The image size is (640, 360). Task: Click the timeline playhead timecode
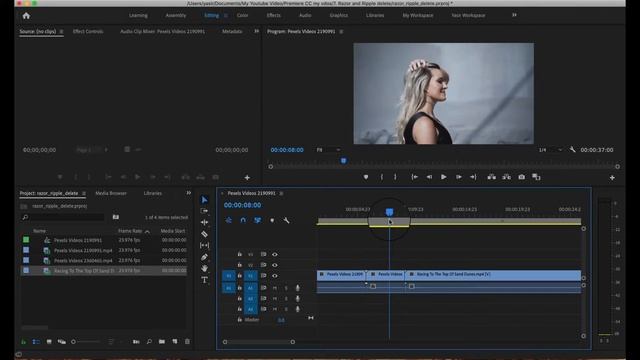(242, 205)
